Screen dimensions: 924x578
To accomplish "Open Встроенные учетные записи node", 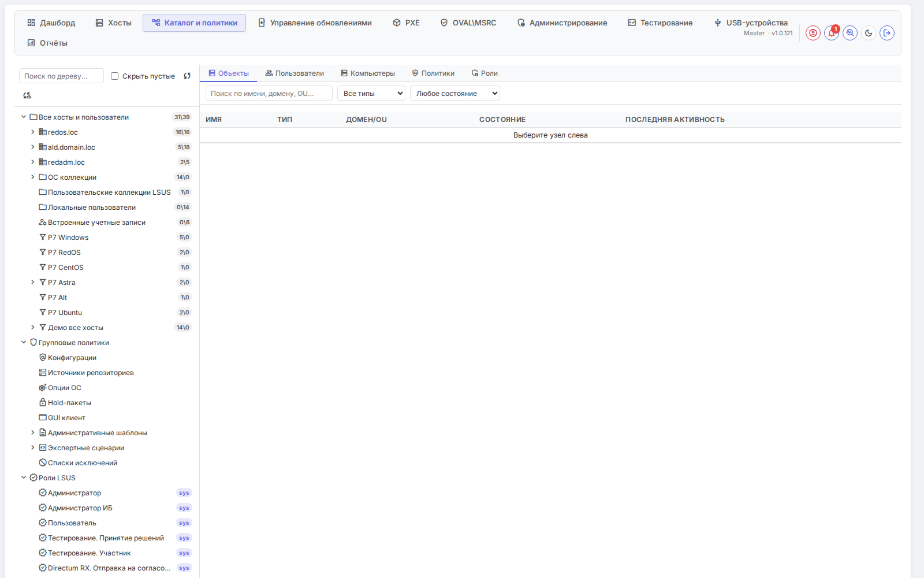I will click(x=96, y=223).
